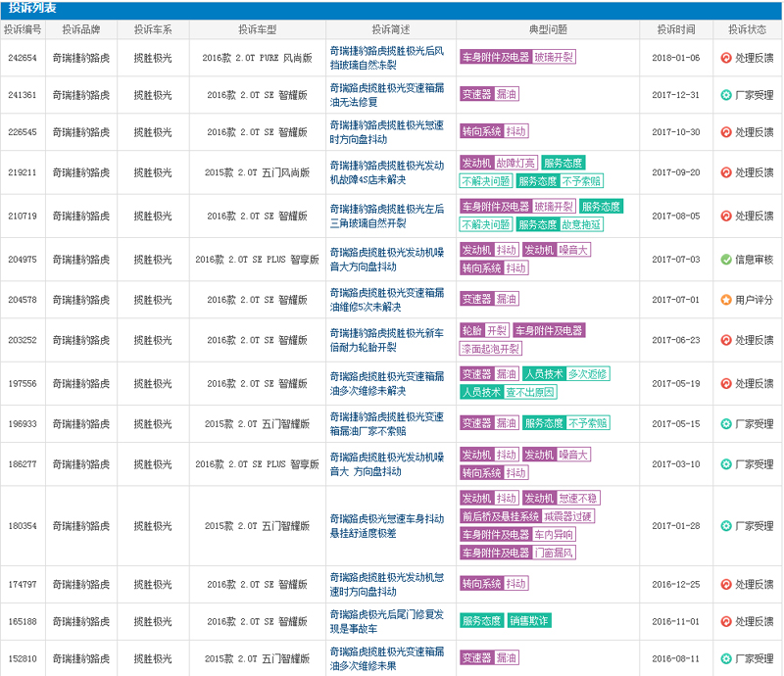
Task: Click the 漆面起泡开裂 issue tag
Action: (491, 349)
